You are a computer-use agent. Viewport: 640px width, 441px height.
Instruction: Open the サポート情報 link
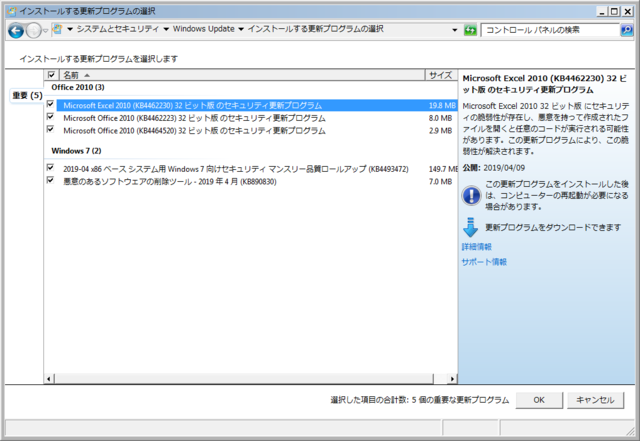pos(484,262)
